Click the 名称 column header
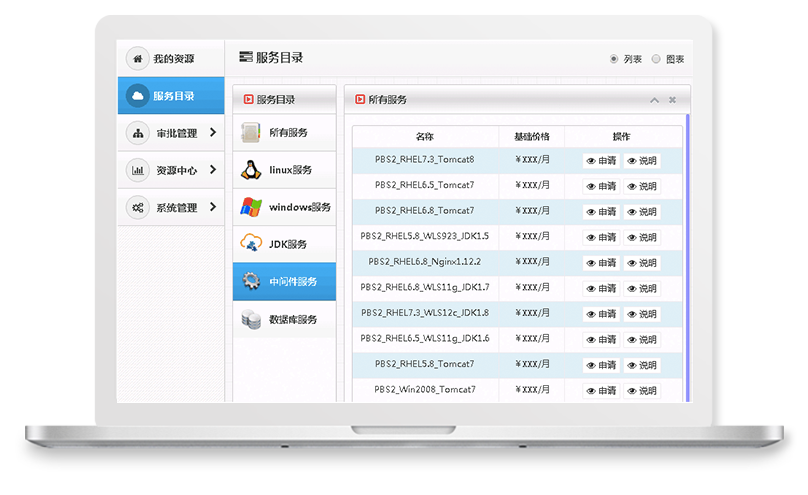 coord(425,136)
